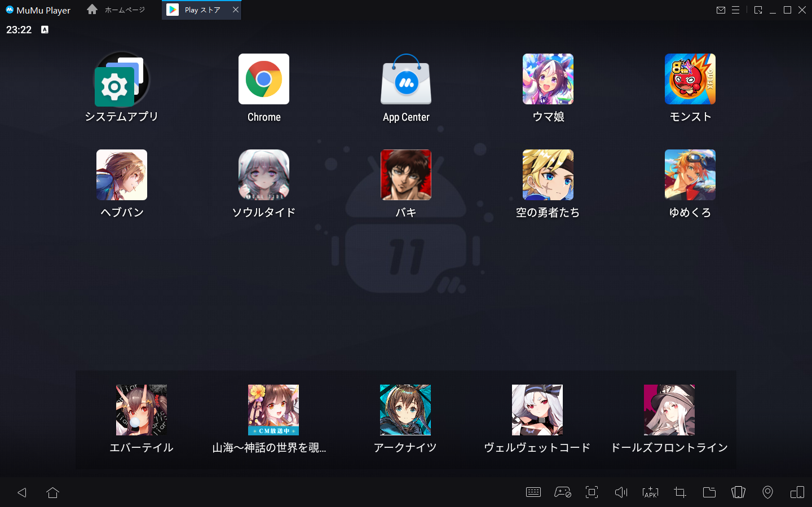Open アークナイツ from the dock
Viewport: 812px width, 507px height.
tap(405, 410)
